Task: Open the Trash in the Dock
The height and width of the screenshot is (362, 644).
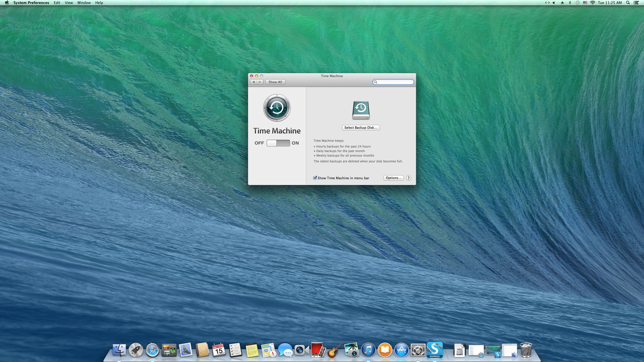Action: pyautogui.click(x=526, y=350)
